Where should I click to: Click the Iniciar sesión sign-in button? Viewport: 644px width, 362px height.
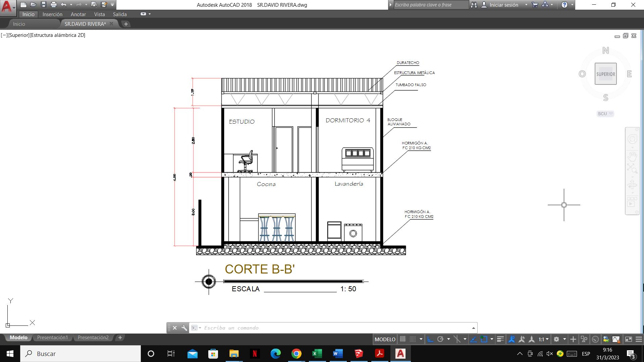click(x=503, y=5)
